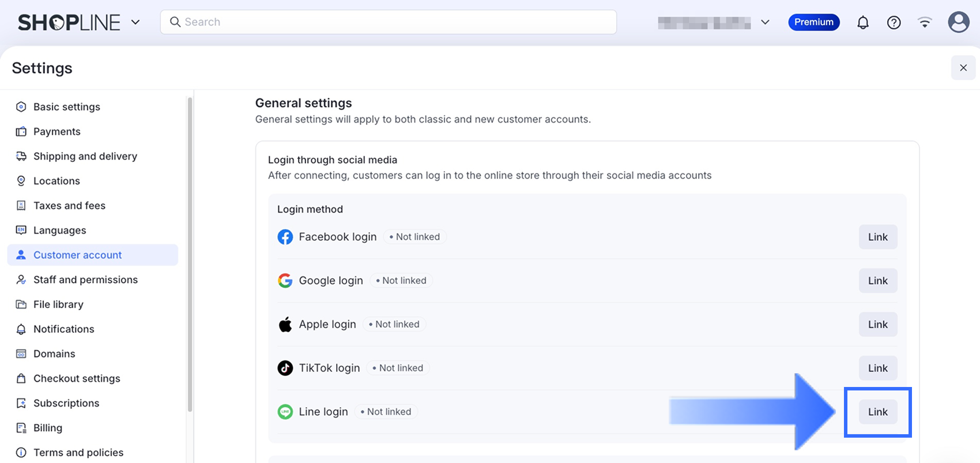Click the TikTok logo icon
The image size is (980, 463).
tap(285, 368)
